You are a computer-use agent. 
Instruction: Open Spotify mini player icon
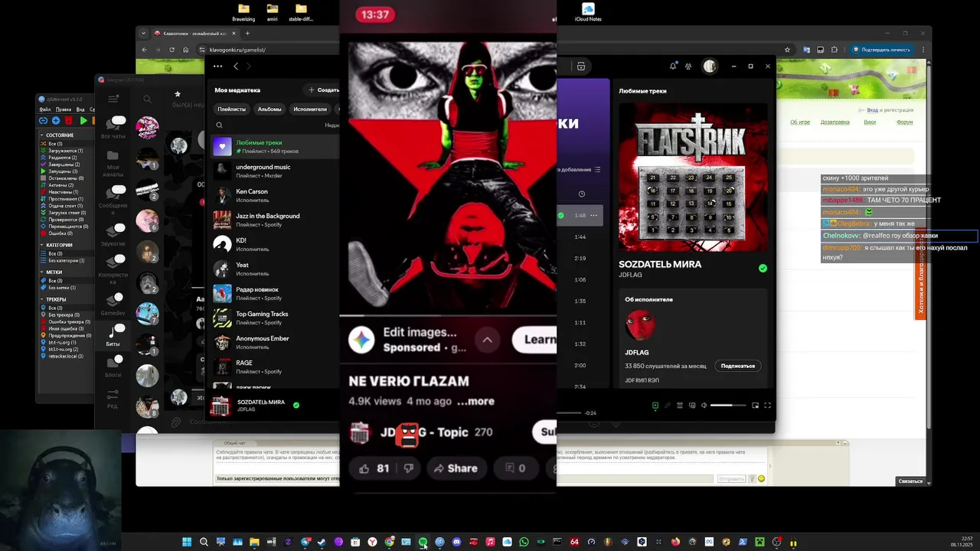click(x=755, y=406)
